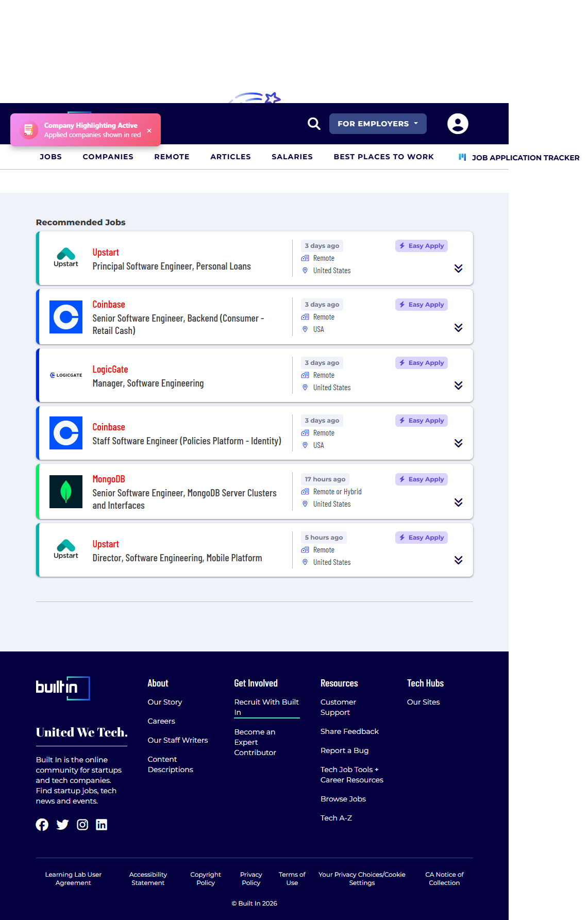The image size is (588, 920).
Task: Go to the Companies nav tab
Action: click(108, 157)
